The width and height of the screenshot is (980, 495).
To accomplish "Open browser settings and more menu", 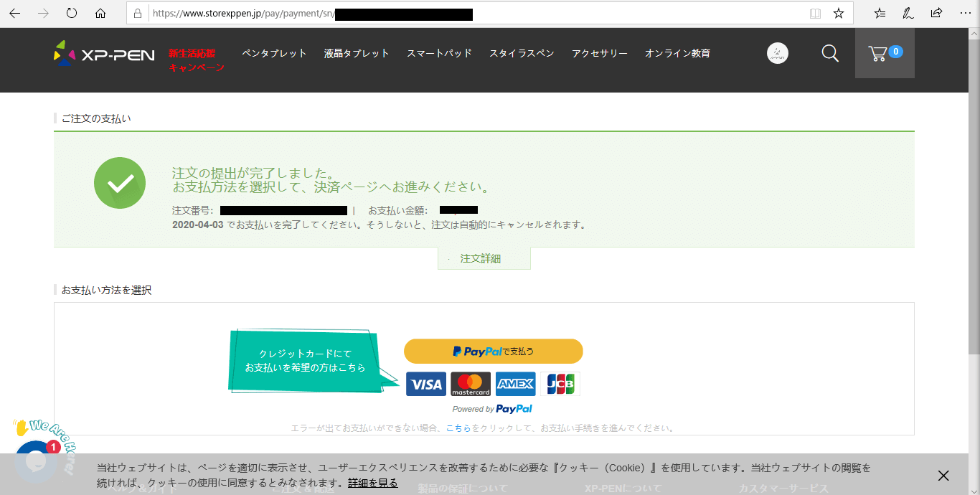I will click(x=965, y=13).
